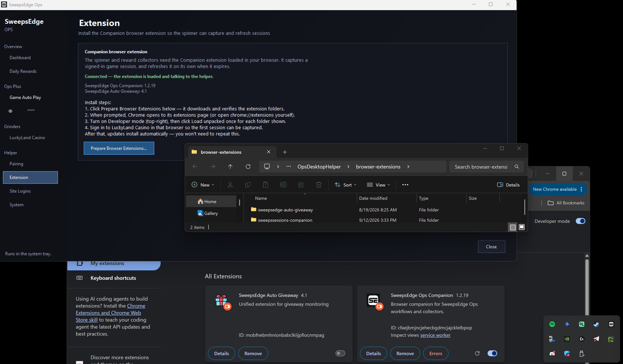
Task: Expand chevron after browser-extensions breadcrumb
Action: click(x=408, y=167)
